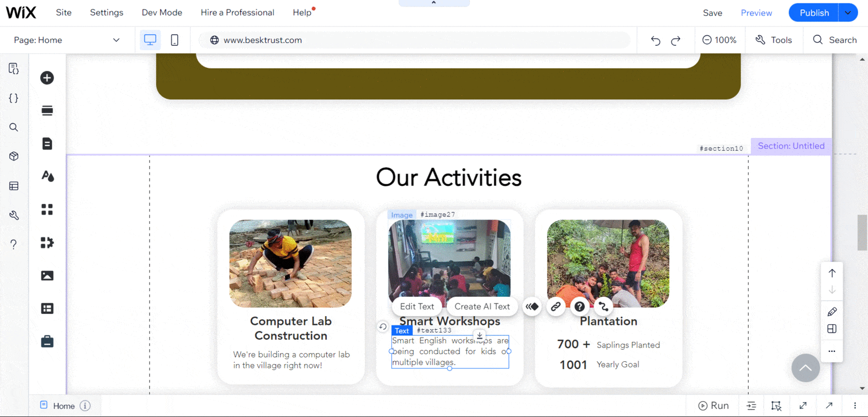
Task: Open the Tools menu button
Action: 774,40
